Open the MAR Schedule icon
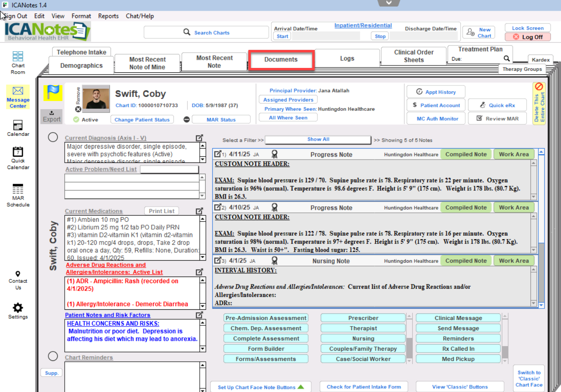 coord(18,189)
